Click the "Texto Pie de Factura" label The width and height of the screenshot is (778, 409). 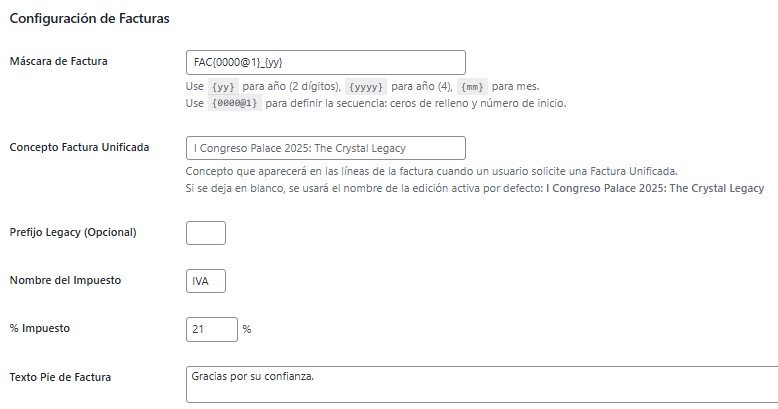click(60, 377)
